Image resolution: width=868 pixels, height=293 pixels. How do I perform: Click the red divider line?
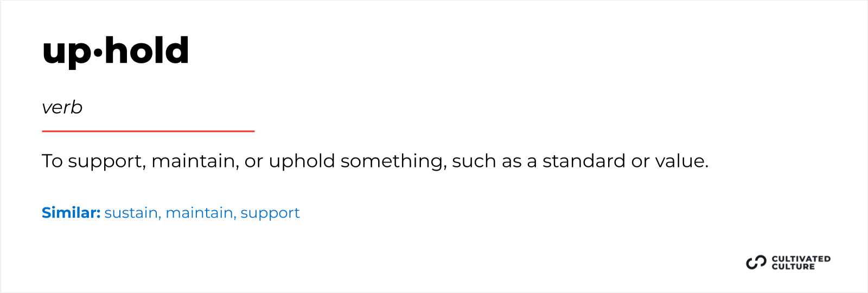pyautogui.click(x=148, y=131)
